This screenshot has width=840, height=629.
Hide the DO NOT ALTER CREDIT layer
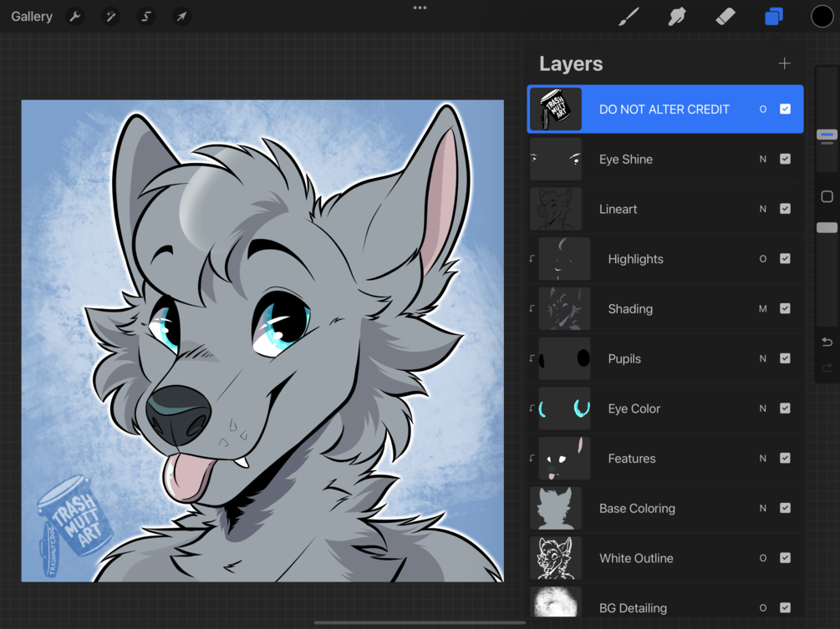point(785,109)
